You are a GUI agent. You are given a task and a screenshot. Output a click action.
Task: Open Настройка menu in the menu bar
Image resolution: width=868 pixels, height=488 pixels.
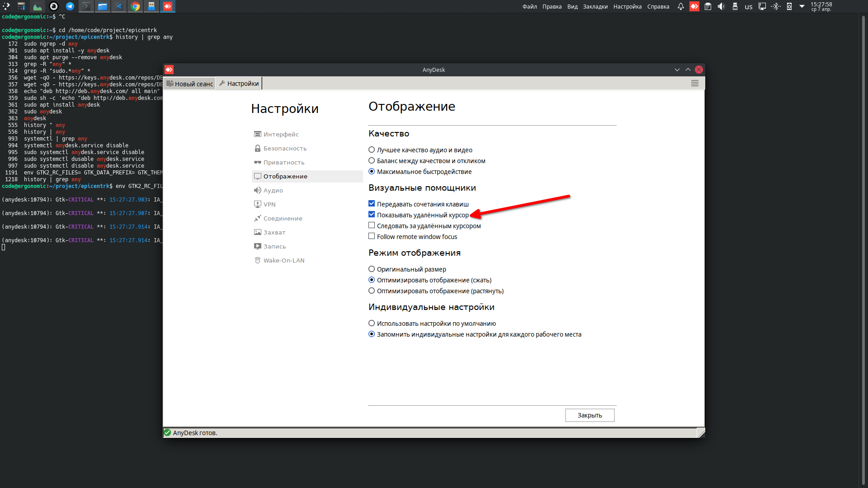point(627,6)
